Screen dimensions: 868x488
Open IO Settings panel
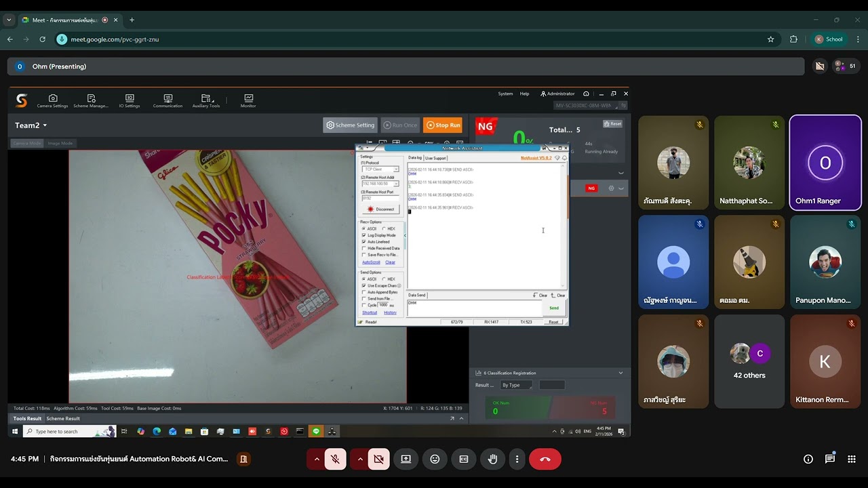[x=130, y=101]
